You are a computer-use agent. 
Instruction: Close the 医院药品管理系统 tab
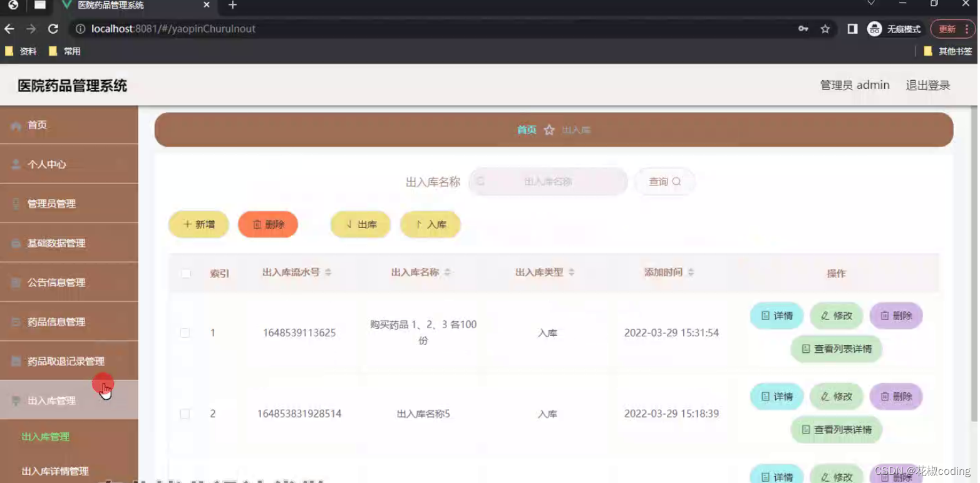tap(207, 5)
